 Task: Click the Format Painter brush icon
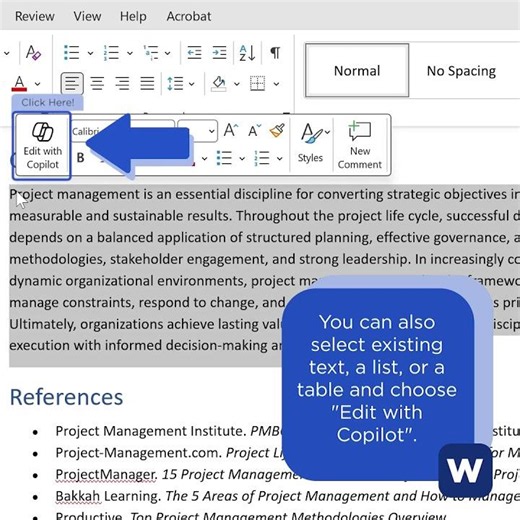click(277, 130)
